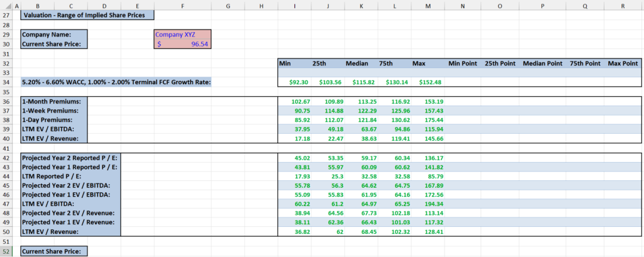Image resolution: width=644 pixels, height=257 pixels.
Task: Select the 175.44 cell in 1-Day Premiums
Action: point(428,120)
